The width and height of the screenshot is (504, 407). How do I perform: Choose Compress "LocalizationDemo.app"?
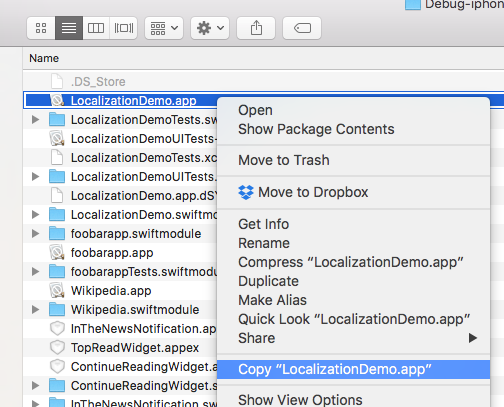(353, 262)
